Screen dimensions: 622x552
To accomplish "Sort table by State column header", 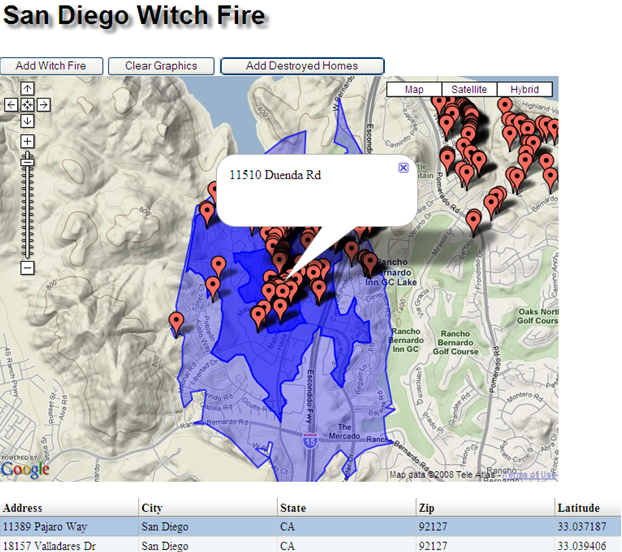I will (x=346, y=508).
